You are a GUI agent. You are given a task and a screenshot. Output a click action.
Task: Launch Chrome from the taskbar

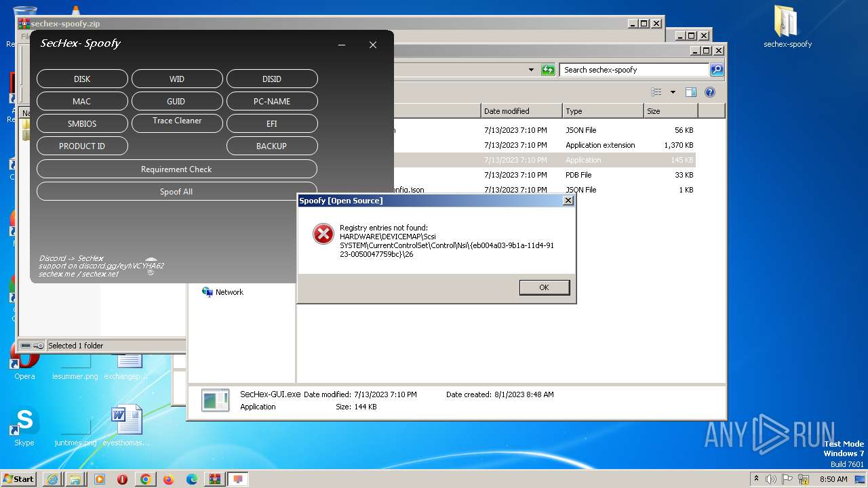(145, 479)
